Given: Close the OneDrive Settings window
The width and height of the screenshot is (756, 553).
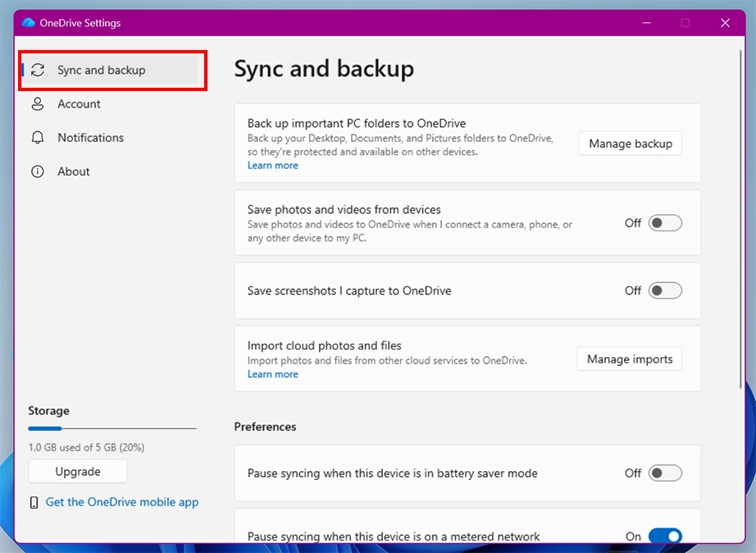Looking at the screenshot, I should [x=725, y=23].
